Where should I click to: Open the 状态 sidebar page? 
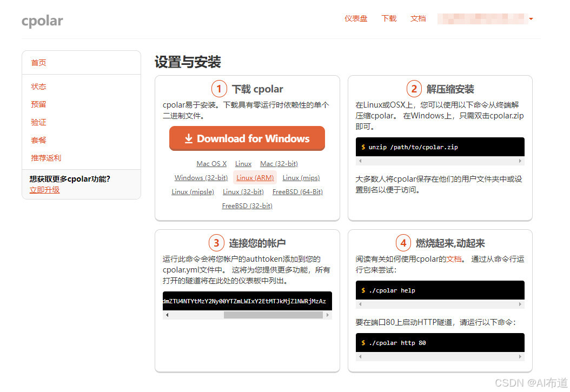pos(38,86)
